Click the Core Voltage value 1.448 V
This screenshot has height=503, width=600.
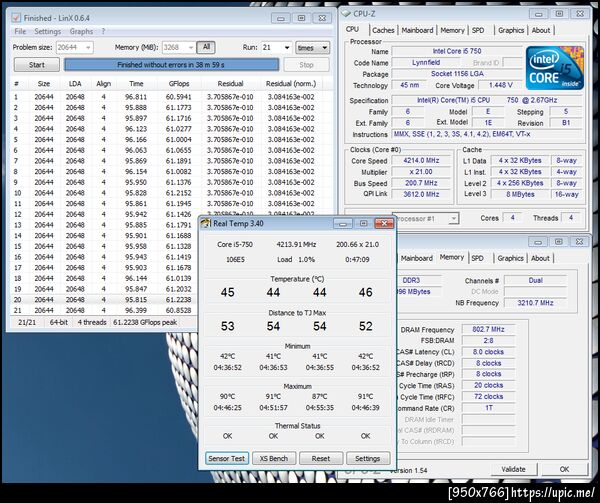point(501,85)
